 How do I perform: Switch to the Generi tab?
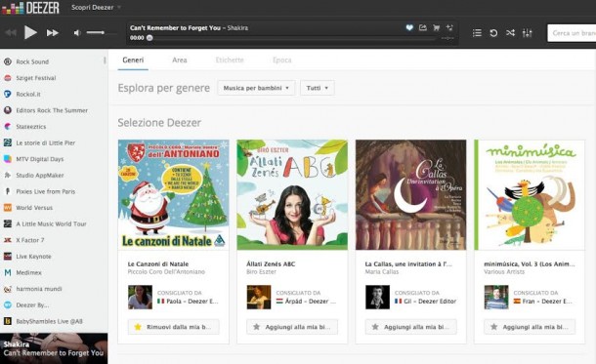(x=133, y=60)
